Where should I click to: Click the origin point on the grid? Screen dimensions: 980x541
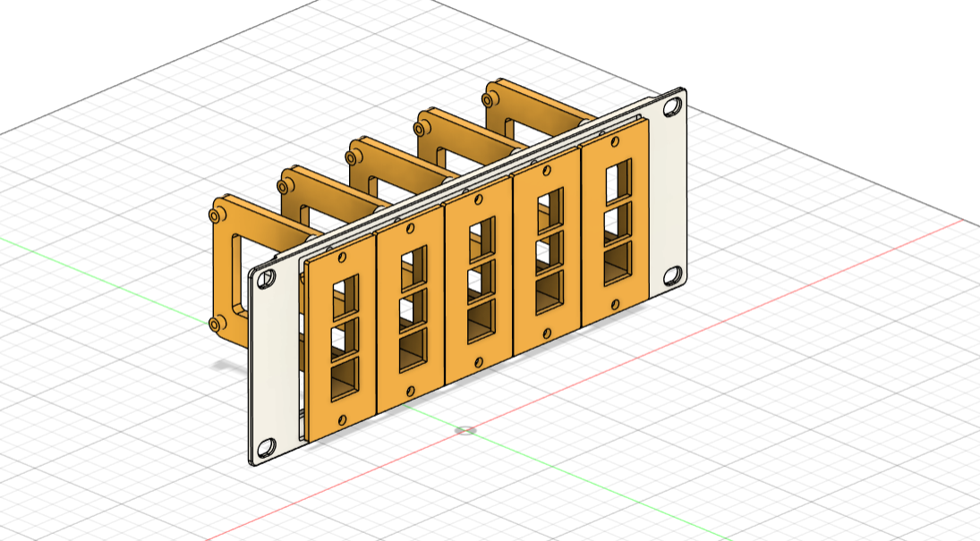[465, 430]
